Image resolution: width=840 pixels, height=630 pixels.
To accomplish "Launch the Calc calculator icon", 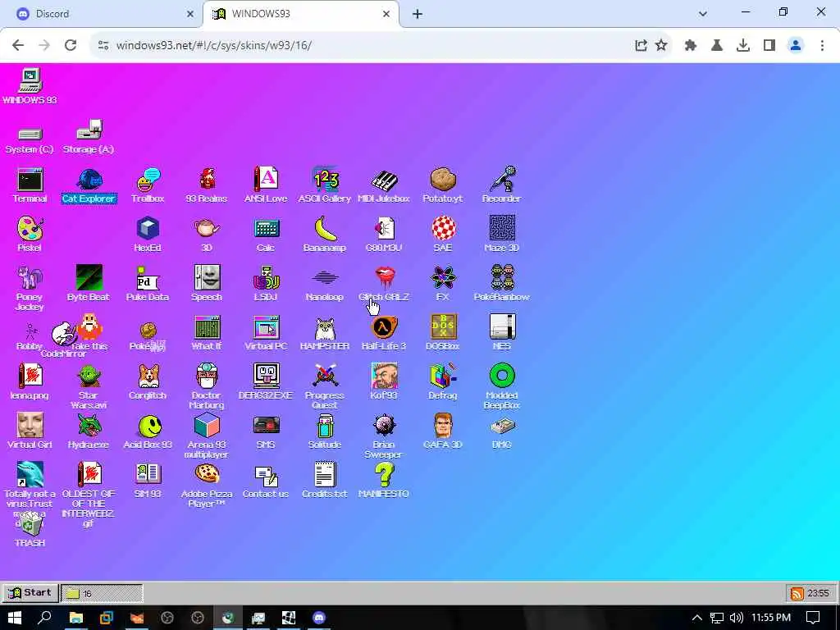I will 266,230.
